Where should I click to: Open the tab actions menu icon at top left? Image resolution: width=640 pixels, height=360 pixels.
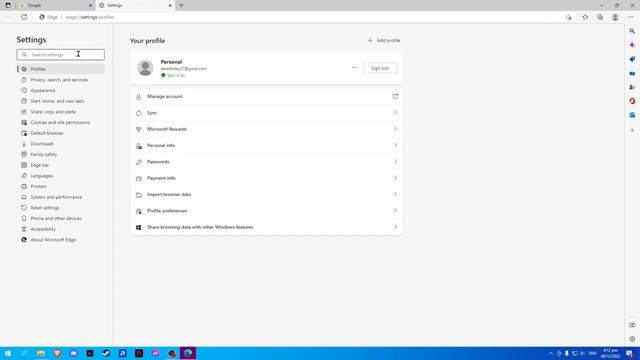(x=8, y=5)
